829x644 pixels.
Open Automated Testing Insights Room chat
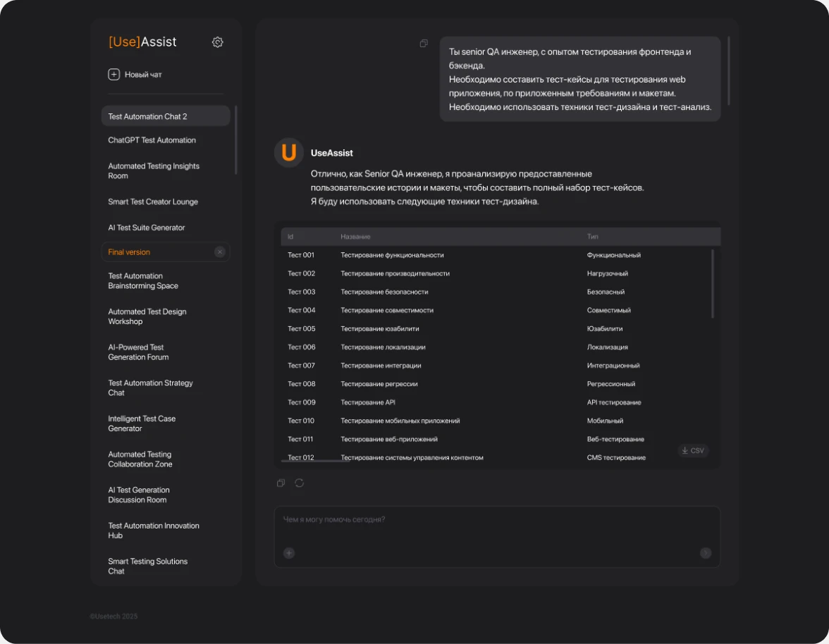[x=154, y=171]
